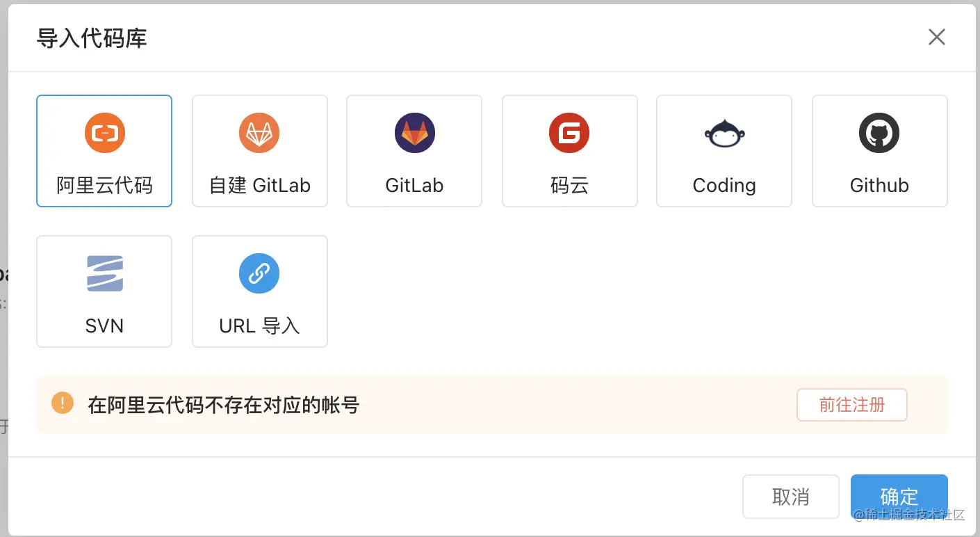Click the Github label text
This screenshot has width=980, height=537.
[879, 186]
